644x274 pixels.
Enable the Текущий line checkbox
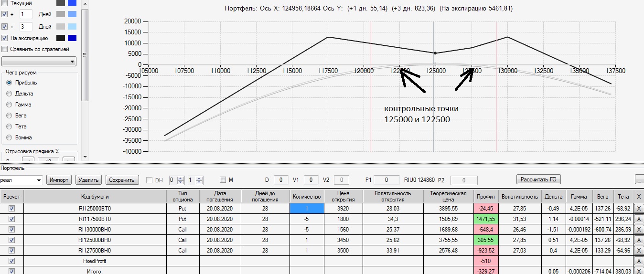point(5,3)
